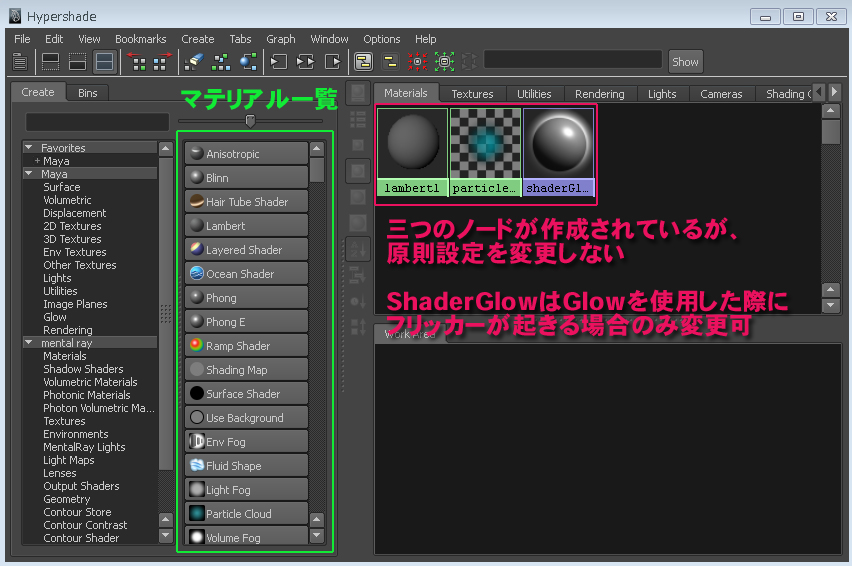Click Output connections toolbar icon
The width and height of the screenshot is (852, 566).
[333, 61]
